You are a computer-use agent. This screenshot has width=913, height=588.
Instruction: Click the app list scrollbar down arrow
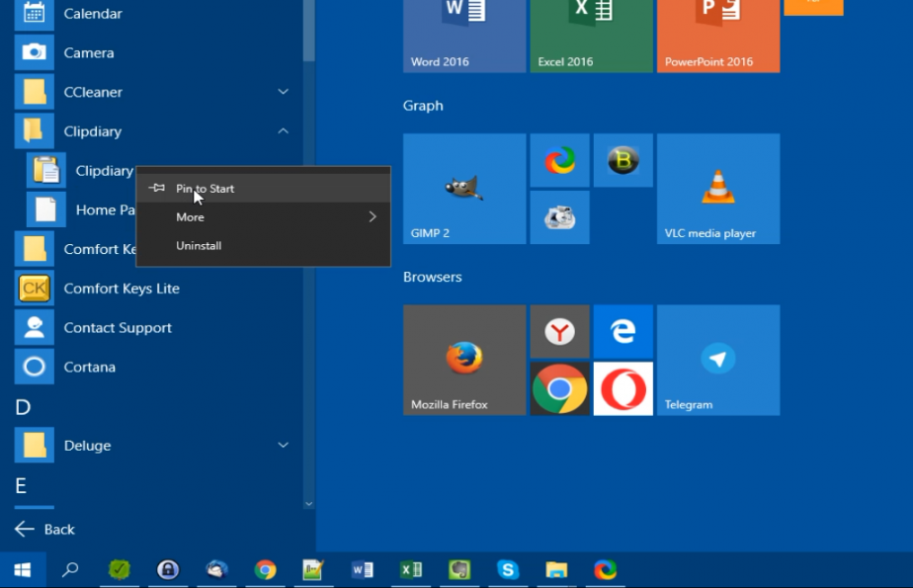click(308, 504)
